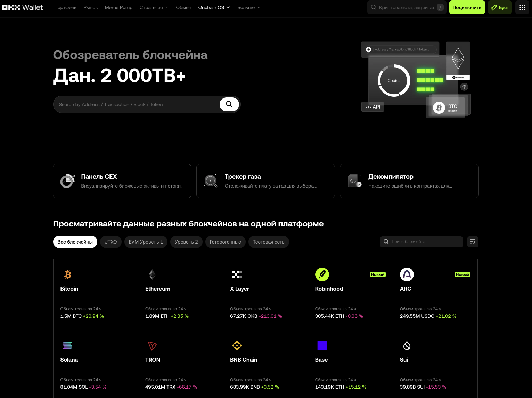Click the Bitcoin logo icon
This screenshot has height=398, width=532.
pos(68,274)
